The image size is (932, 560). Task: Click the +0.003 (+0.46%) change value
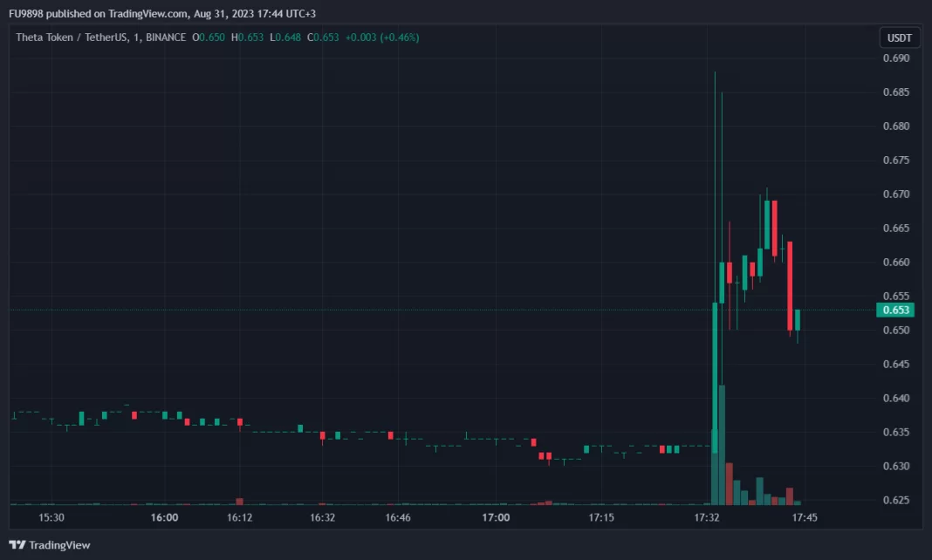click(382, 38)
